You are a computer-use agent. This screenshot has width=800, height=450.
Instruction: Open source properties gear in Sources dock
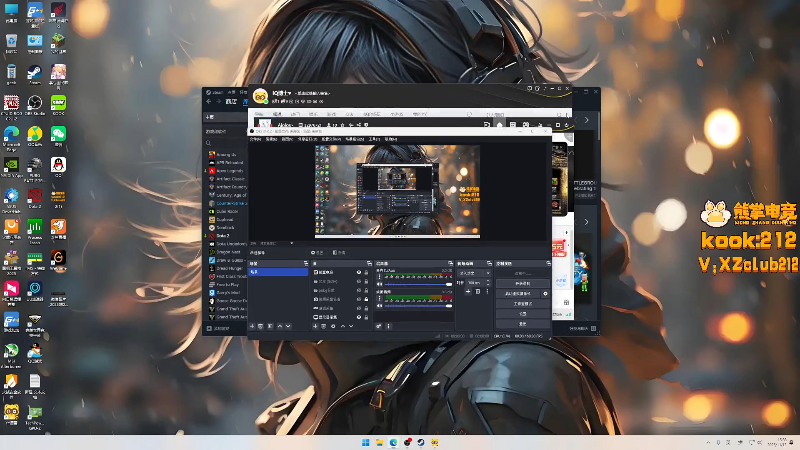pyautogui.click(x=333, y=326)
